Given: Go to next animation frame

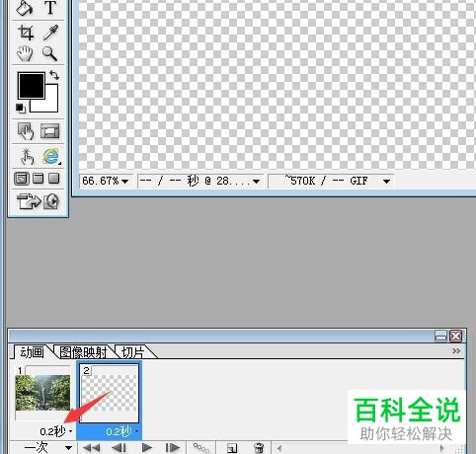Looking at the screenshot, I should [173, 448].
